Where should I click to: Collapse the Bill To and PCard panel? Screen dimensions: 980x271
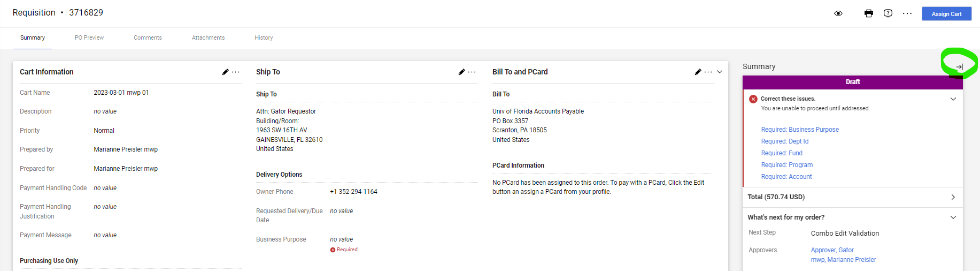[x=720, y=72]
